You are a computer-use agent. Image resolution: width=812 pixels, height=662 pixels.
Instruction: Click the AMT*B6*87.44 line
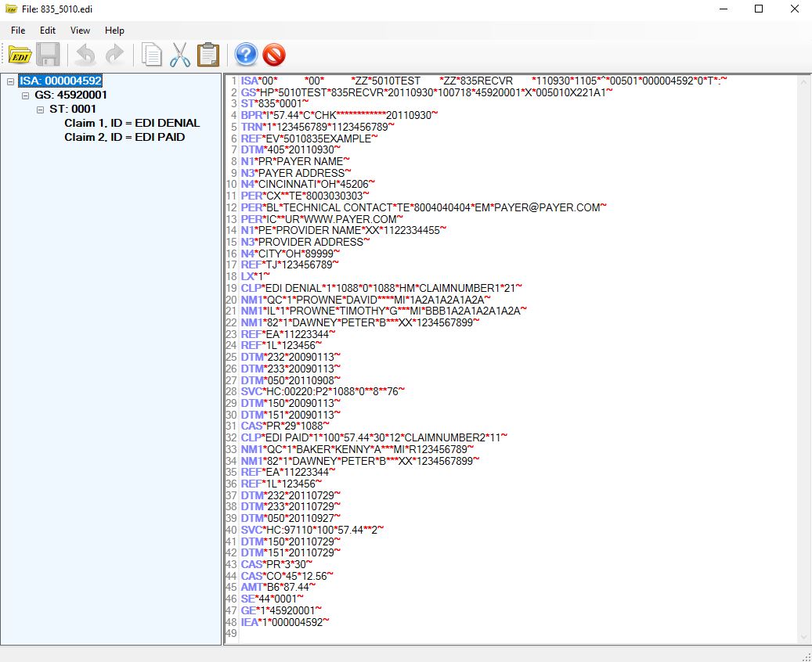[278, 587]
